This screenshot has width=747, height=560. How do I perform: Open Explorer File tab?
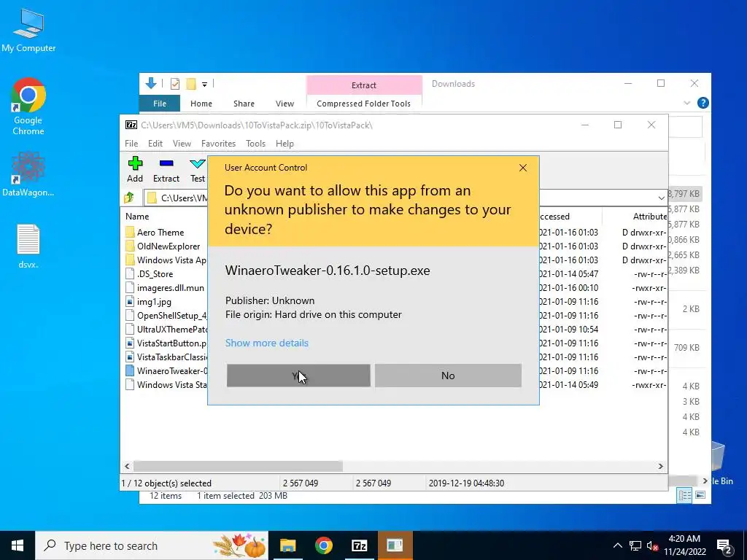click(x=160, y=104)
